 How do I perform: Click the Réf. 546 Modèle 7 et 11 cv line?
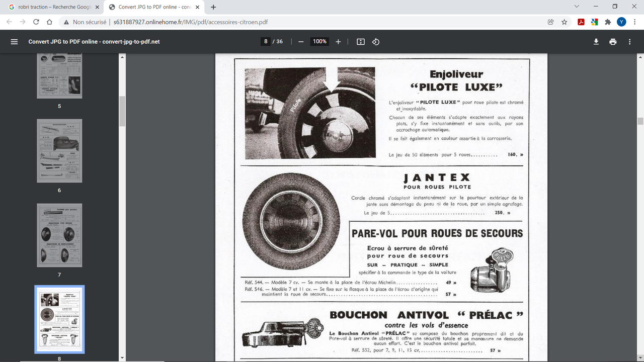(x=350, y=292)
